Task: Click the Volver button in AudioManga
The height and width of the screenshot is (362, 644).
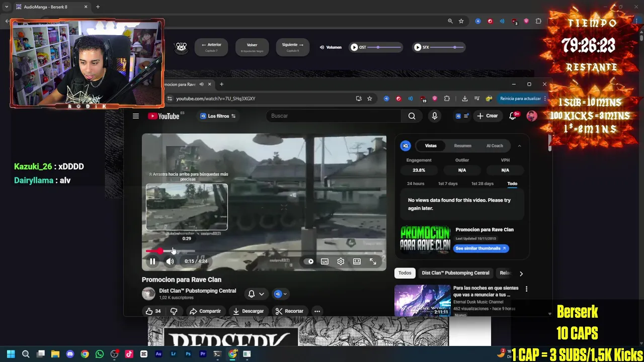Action: [252, 47]
